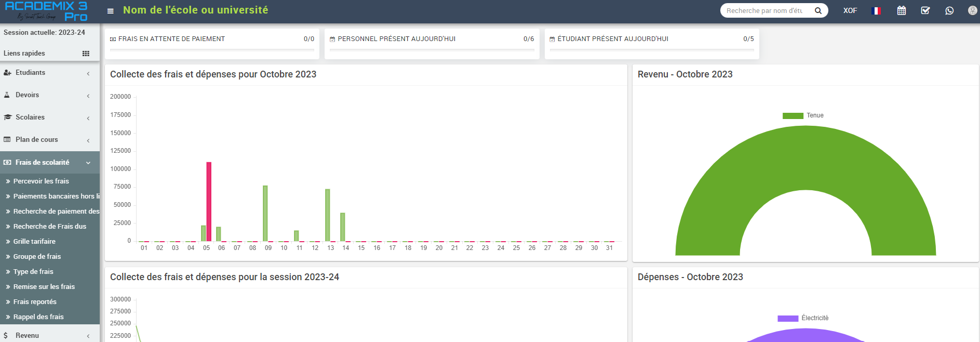Open Personnel présent aujourd'hui card
Image resolution: width=980 pixels, height=342 pixels.
[432, 44]
